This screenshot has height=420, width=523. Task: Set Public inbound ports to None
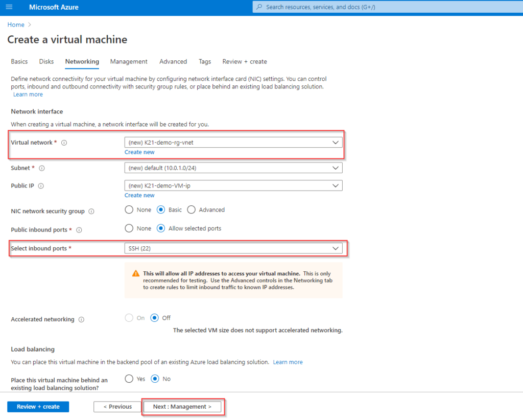(129, 228)
